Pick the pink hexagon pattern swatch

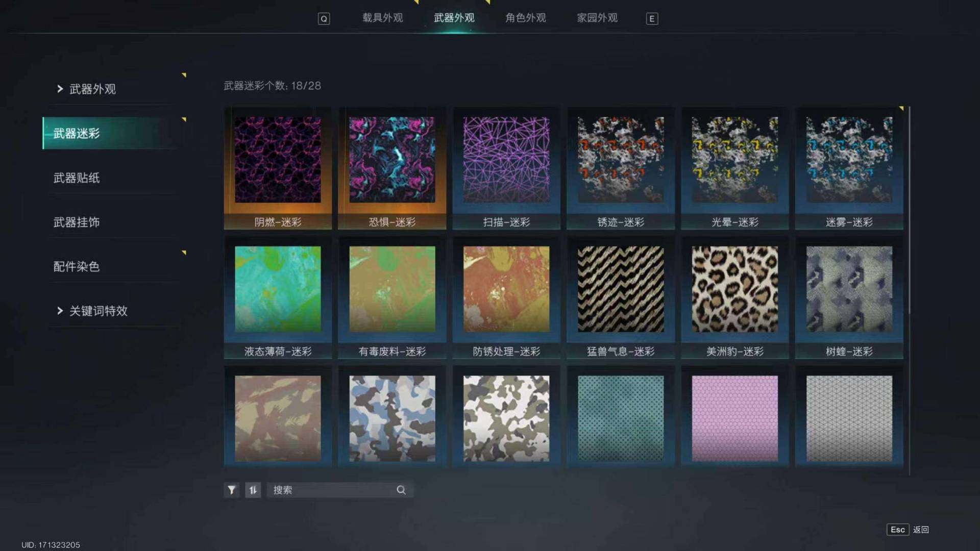tap(734, 418)
